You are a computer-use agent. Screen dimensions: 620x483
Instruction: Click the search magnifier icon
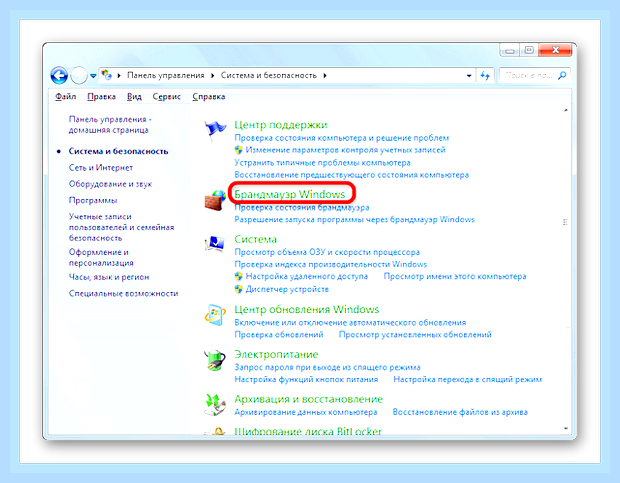562,75
